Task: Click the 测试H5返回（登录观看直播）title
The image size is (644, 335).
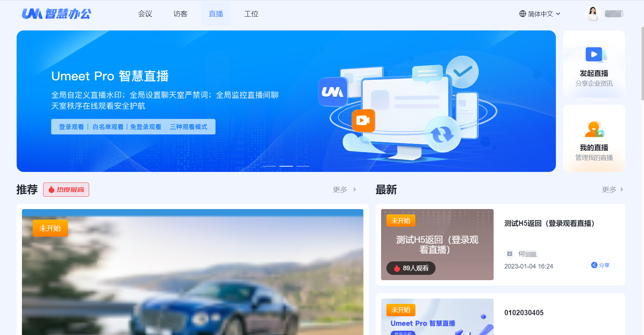Action: point(549,223)
